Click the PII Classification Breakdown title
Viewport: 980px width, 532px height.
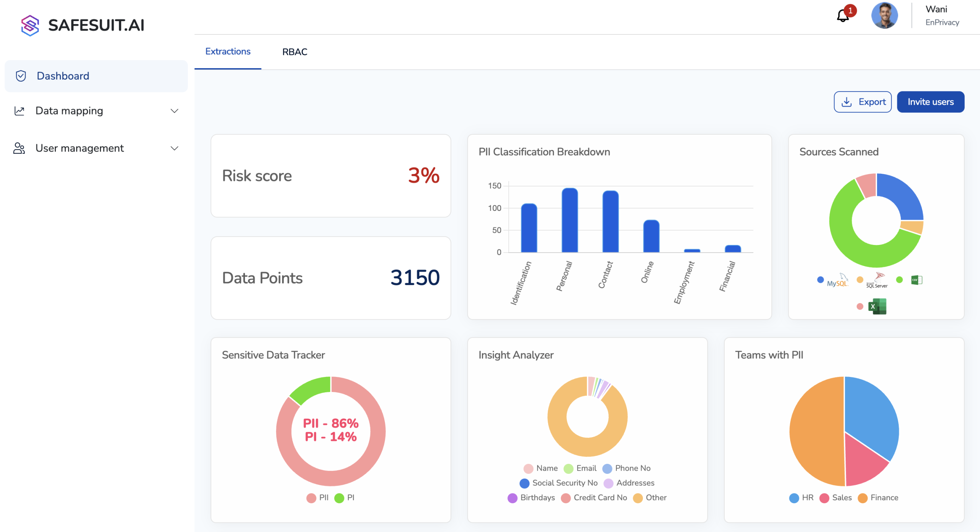pos(544,152)
